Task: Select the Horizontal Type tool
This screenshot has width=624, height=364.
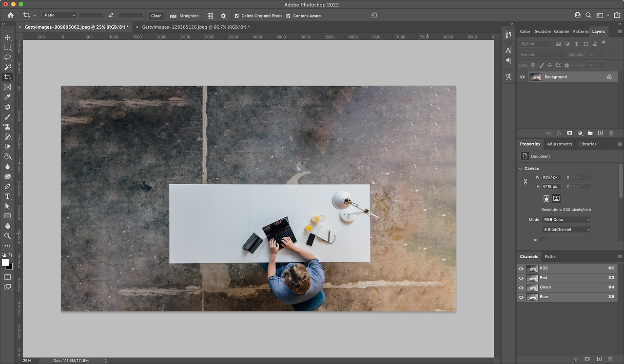Action: pos(7,196)
